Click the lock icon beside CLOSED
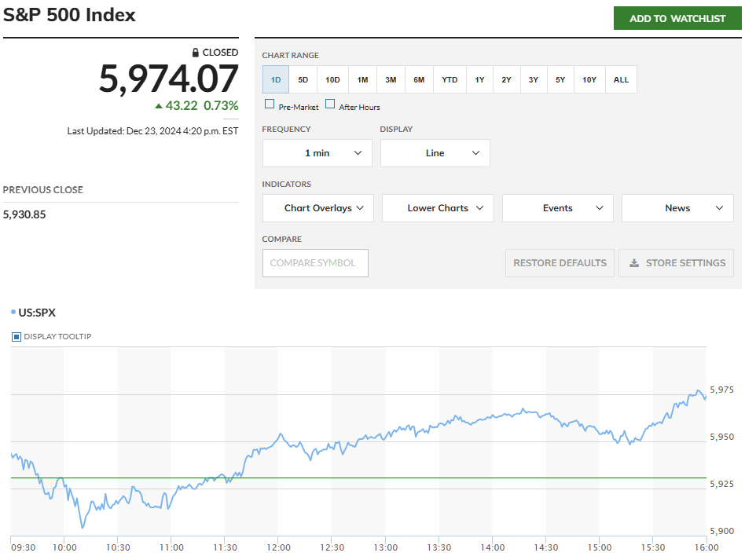 point(196,53)
